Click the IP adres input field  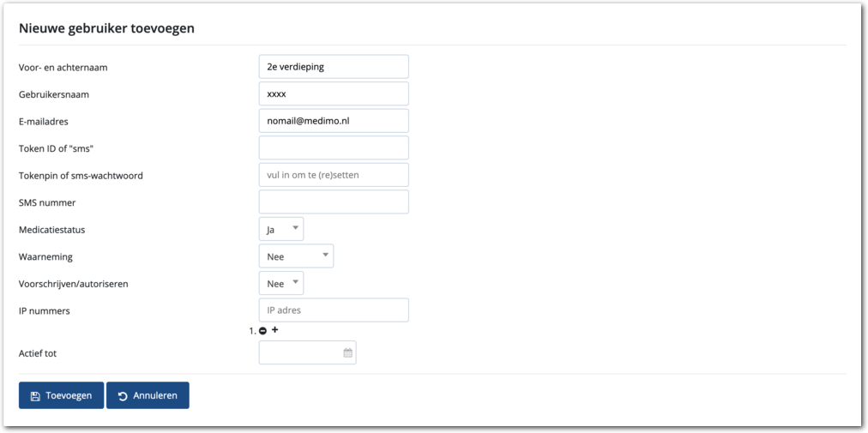pyautogui.click(x=334, y=310)
